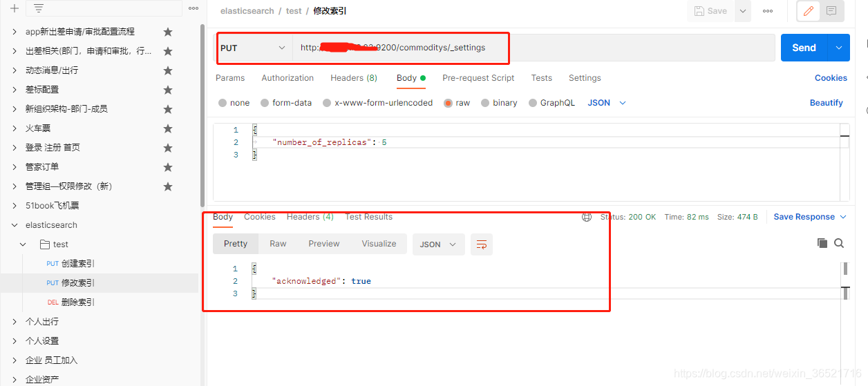Image resolution: width=868 pixels, height=386 pixels.
Task: Expand the 个人出行 collection
Action: click(x=15, y=322)
